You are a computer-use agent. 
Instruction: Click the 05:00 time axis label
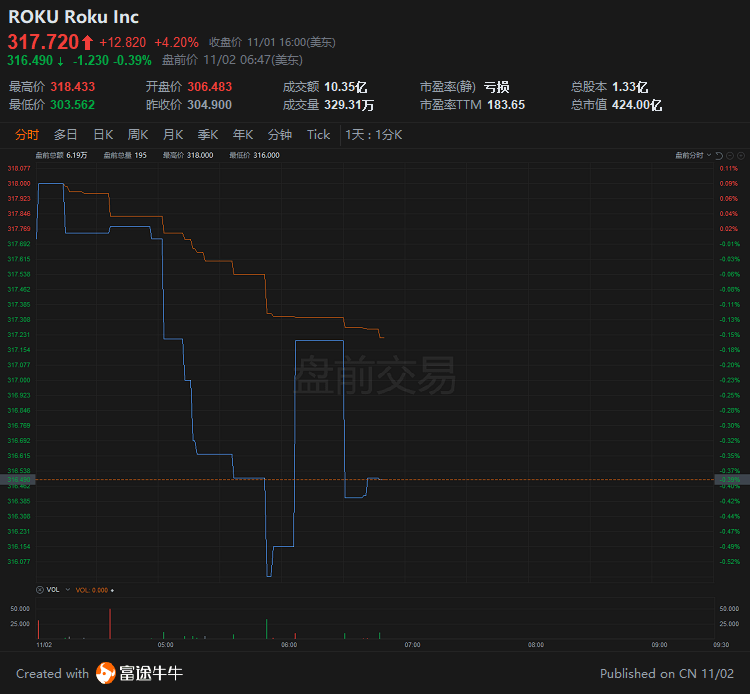[x=165, y=645]
